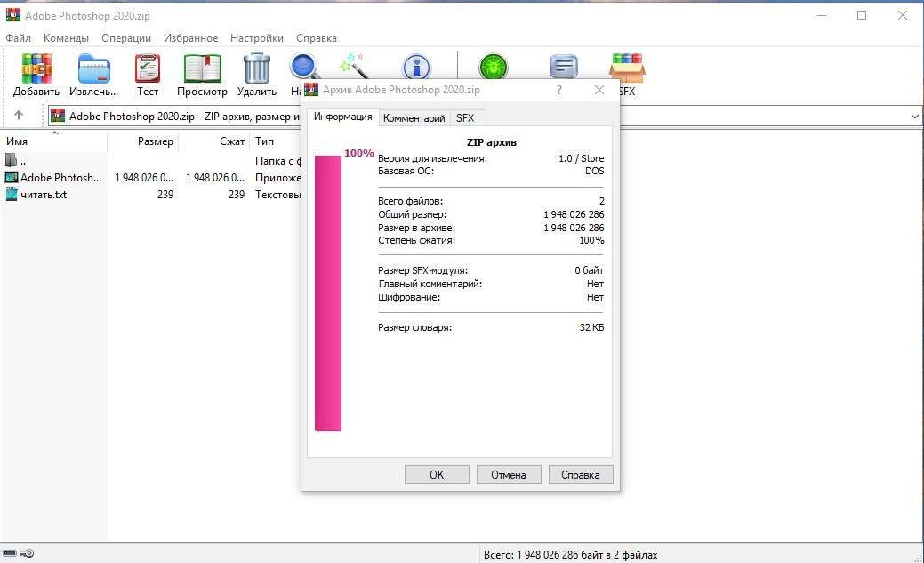Viewport: 924px width, 563px height.
Task: Click the 'Текстовы' type cell for читать.txt
Action: click(x=277, y=195)
